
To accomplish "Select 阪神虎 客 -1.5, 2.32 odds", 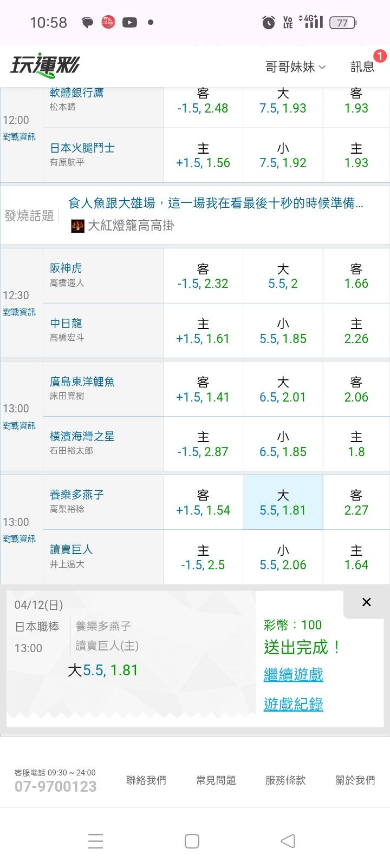I will [203, 276].
